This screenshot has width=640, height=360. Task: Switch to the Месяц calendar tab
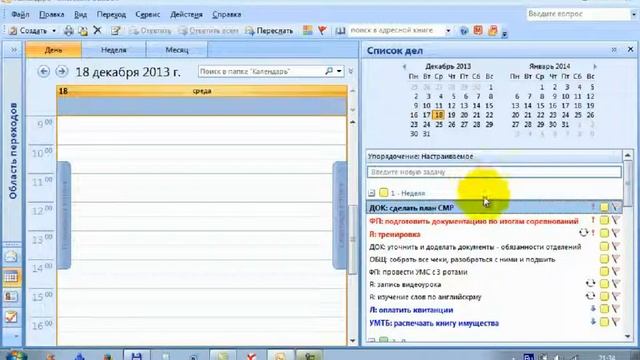pos(177,50)
